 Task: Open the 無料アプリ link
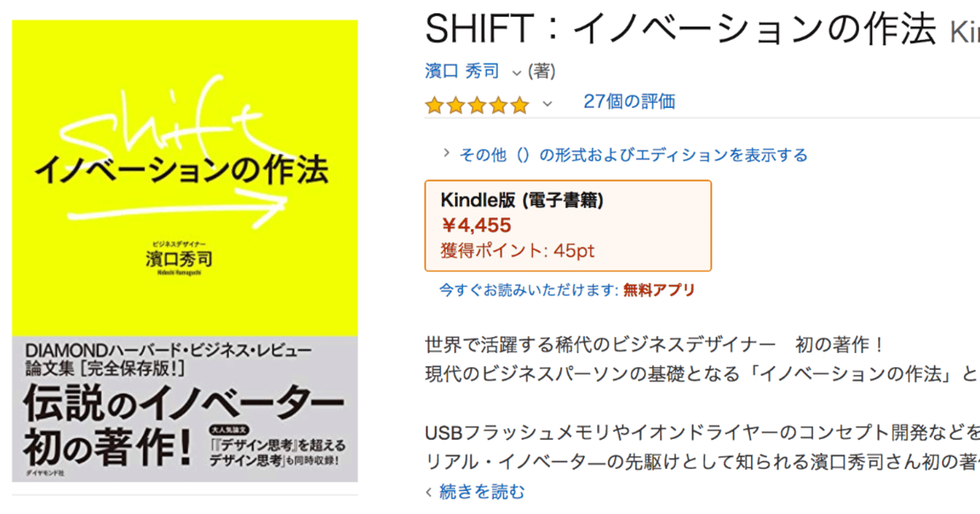(658, 290)
